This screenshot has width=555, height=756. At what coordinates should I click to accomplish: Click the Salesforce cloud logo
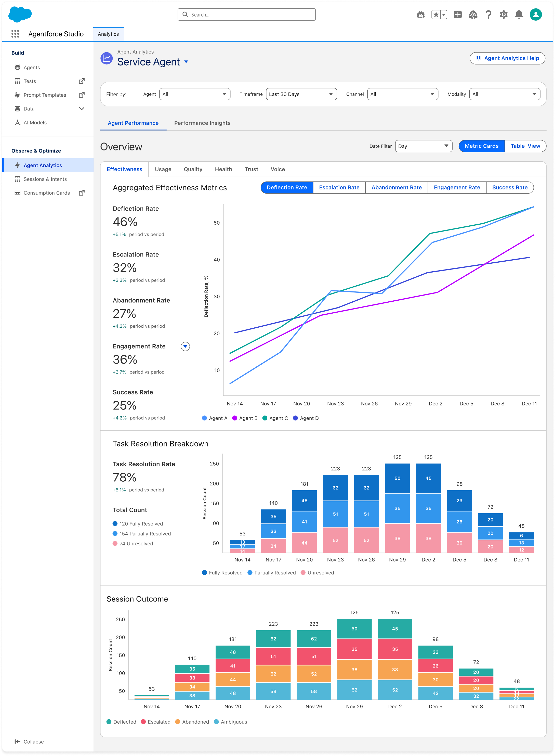pyautogui.click(x=20, y=15)
